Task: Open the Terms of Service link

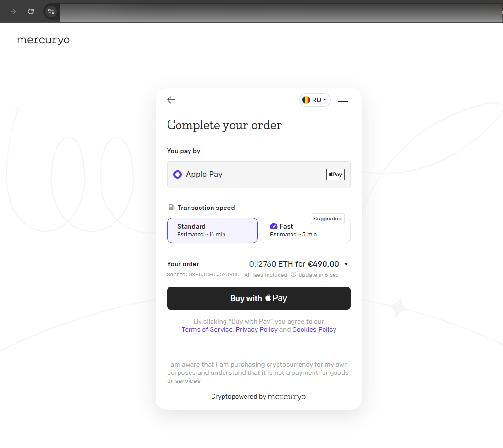Action: 207,329
